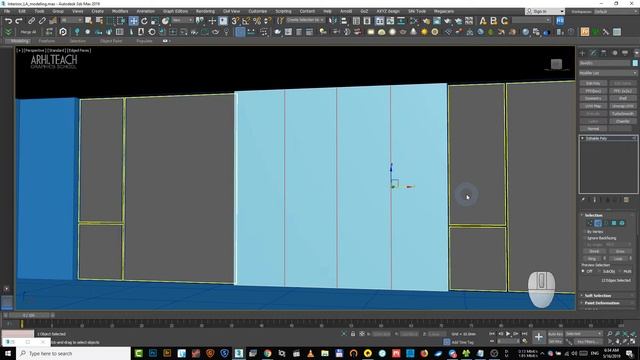
Task: Click the time slider handle
Action: pos(29,315)
